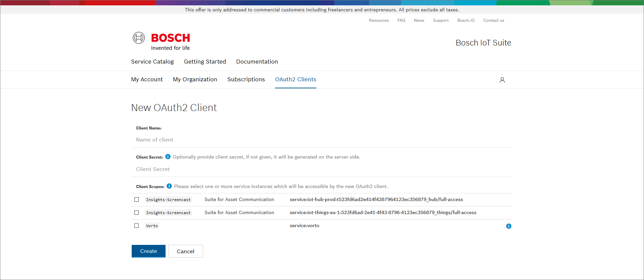Click the Client Secret info icon
Screen dimensions: 644x280
168,157
